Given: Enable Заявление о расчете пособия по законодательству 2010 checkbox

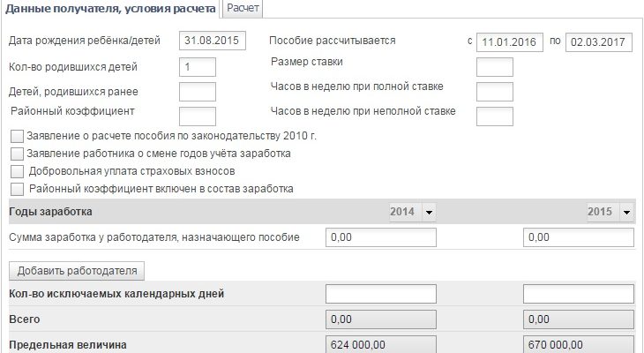Looking at the screenshot, I should coord(17,137).
